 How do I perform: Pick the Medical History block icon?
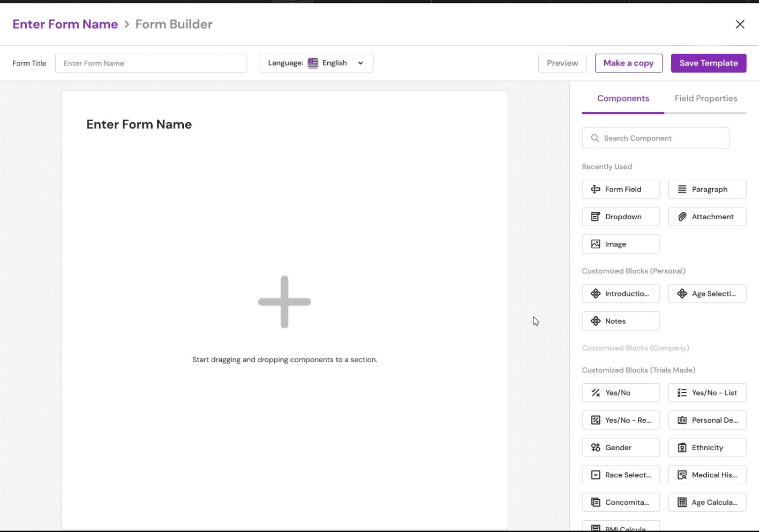pyautogui.click(x=682, y=475)
